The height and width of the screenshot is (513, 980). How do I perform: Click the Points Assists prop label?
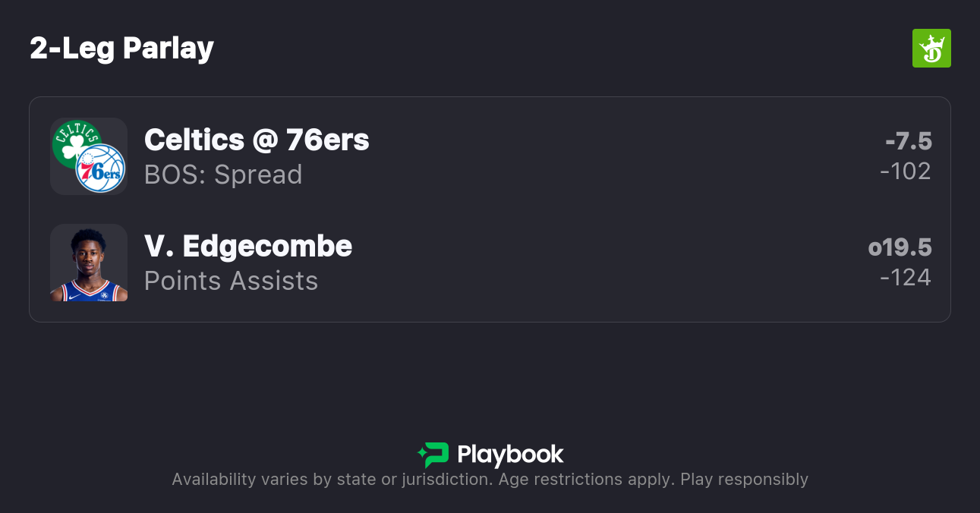[x=231, y=281]
